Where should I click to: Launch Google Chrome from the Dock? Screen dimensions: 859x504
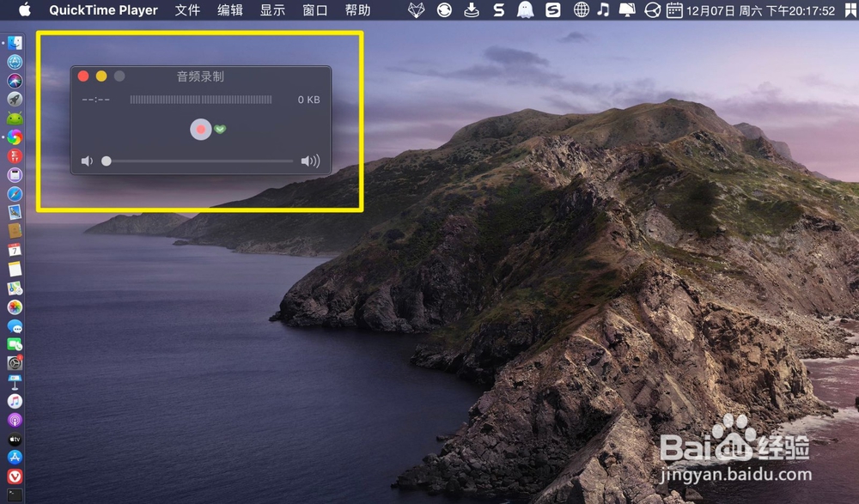tap(14, 137)
